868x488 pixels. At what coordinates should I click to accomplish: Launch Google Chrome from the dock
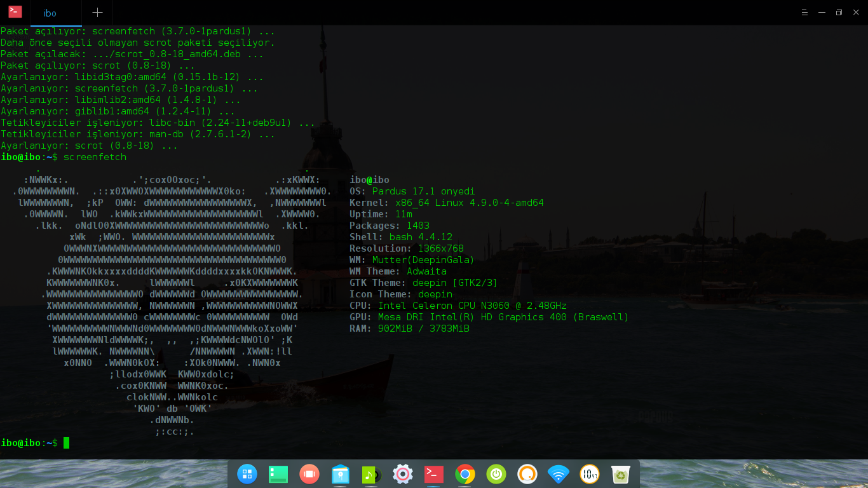(465, 474)
